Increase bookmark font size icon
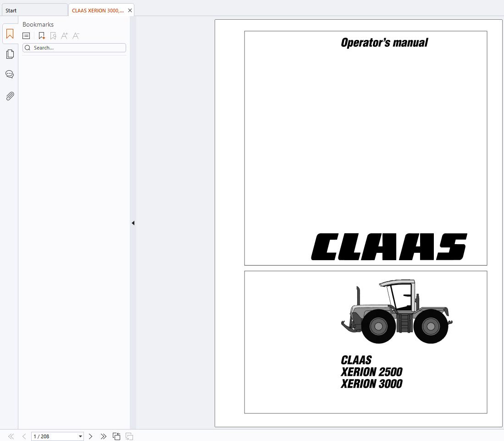504x441 pixels. pyautogui.click(x=64, y=36)
